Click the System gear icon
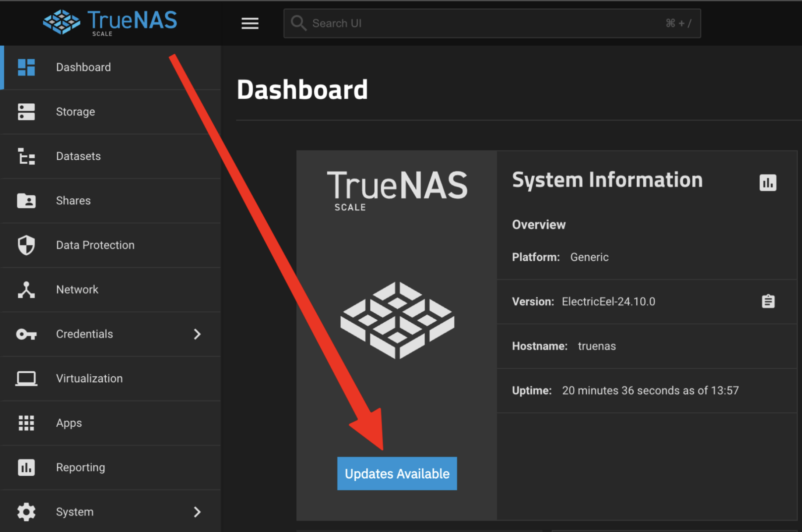Screen dimensions: 802x532 [x=26, y=512]
